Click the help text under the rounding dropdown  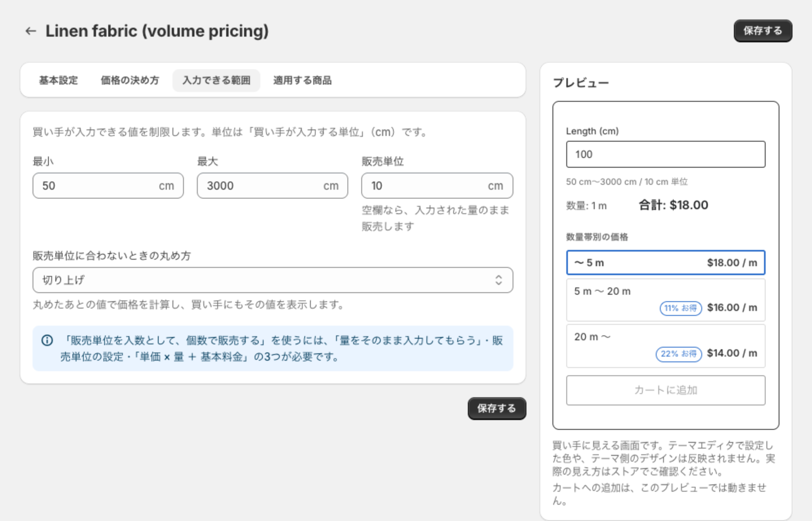click(189, 304)
